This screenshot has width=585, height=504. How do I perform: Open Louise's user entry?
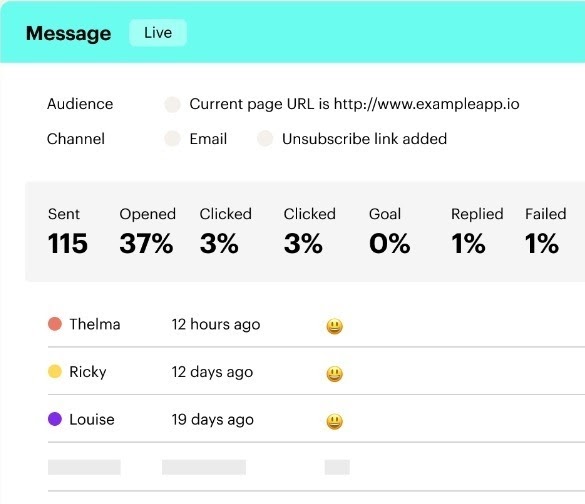pos(92,419)
